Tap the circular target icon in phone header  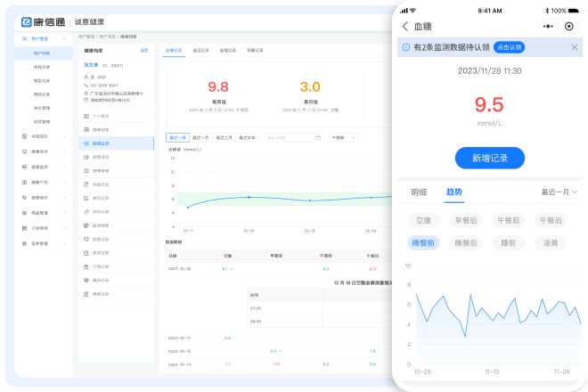tap(569, 26)
